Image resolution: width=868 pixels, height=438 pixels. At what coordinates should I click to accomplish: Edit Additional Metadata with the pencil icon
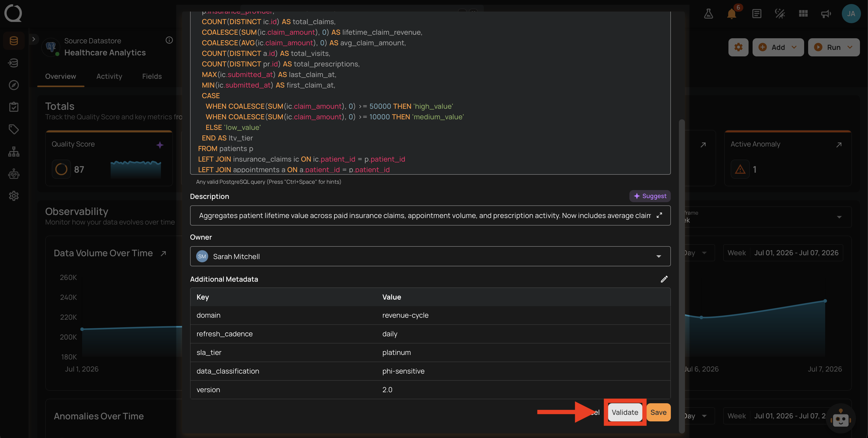[664, 279]
